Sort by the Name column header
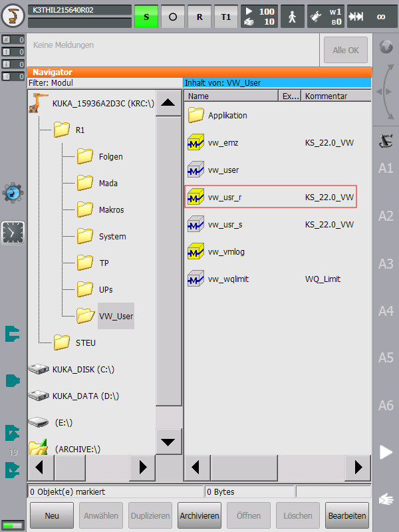399x532 pixels. (x=231, y=96)
